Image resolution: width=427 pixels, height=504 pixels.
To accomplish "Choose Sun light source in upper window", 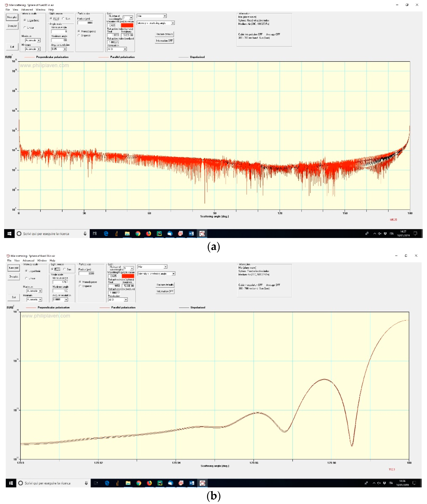I will coord(63,19).
